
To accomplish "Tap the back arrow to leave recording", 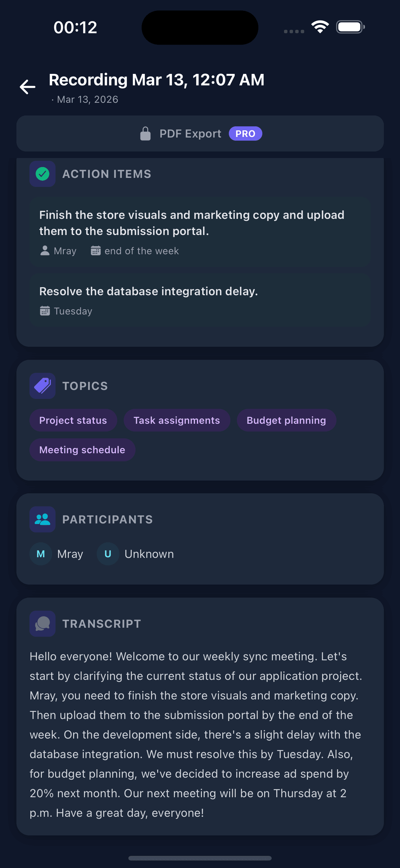I will coord(27,87).
